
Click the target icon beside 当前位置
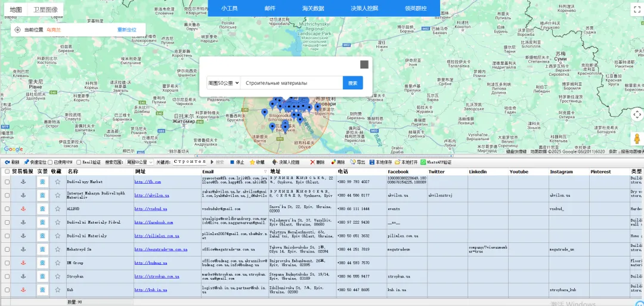click(17, 30)
